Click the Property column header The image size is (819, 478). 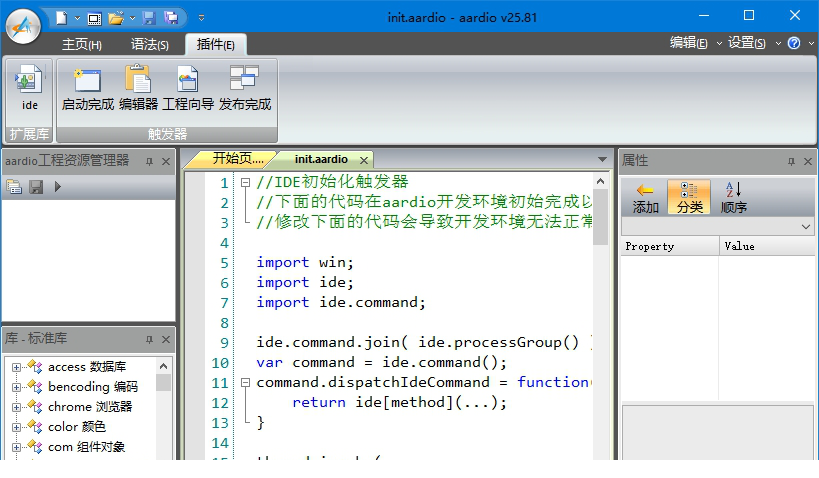(x=670, y=246)
